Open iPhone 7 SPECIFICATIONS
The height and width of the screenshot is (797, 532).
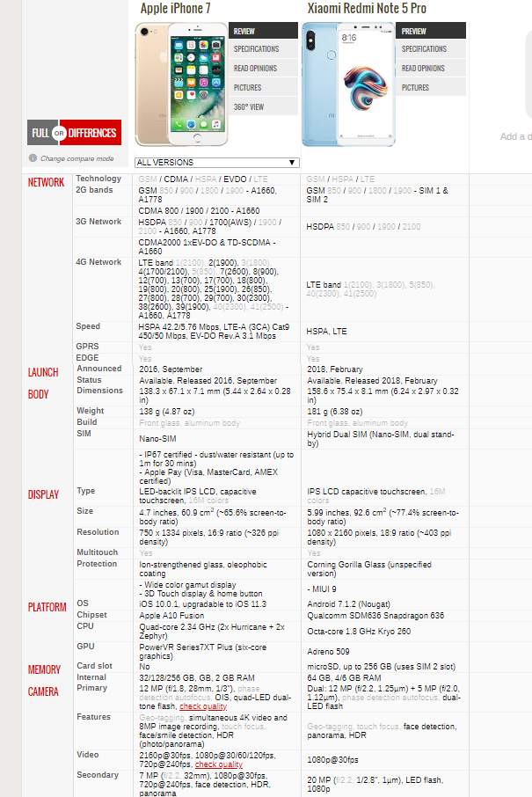pos(263,48)
